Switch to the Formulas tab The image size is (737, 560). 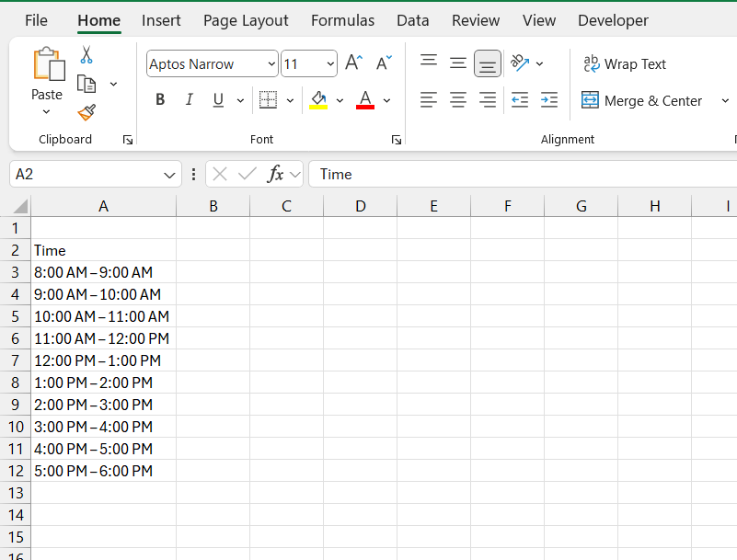[342, 20]
